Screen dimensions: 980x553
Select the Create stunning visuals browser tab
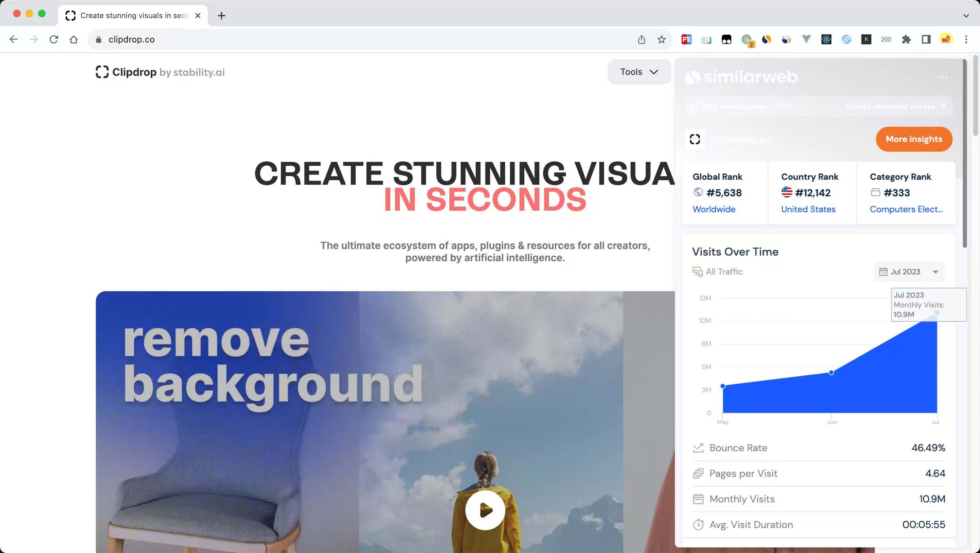click(x=133, y=16)
